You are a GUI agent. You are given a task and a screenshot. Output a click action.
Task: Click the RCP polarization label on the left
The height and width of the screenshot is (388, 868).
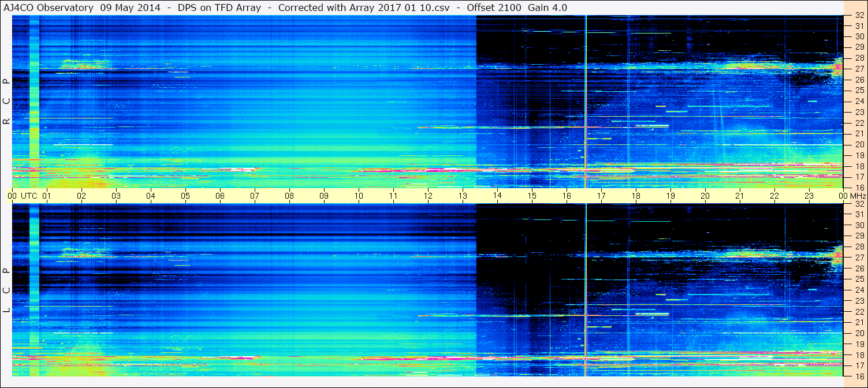click(6, 102)
